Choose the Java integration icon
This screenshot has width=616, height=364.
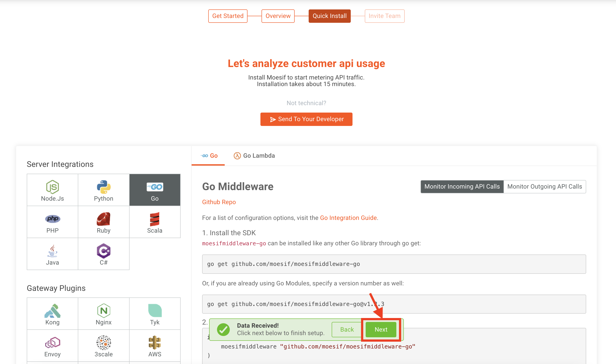point(52,254)
